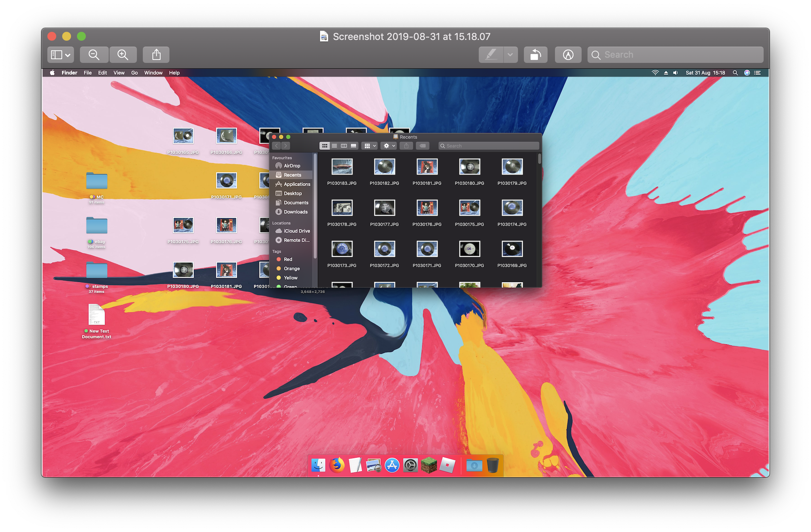Open the gear Action menu in Recents window

click(x=389, y=146)
